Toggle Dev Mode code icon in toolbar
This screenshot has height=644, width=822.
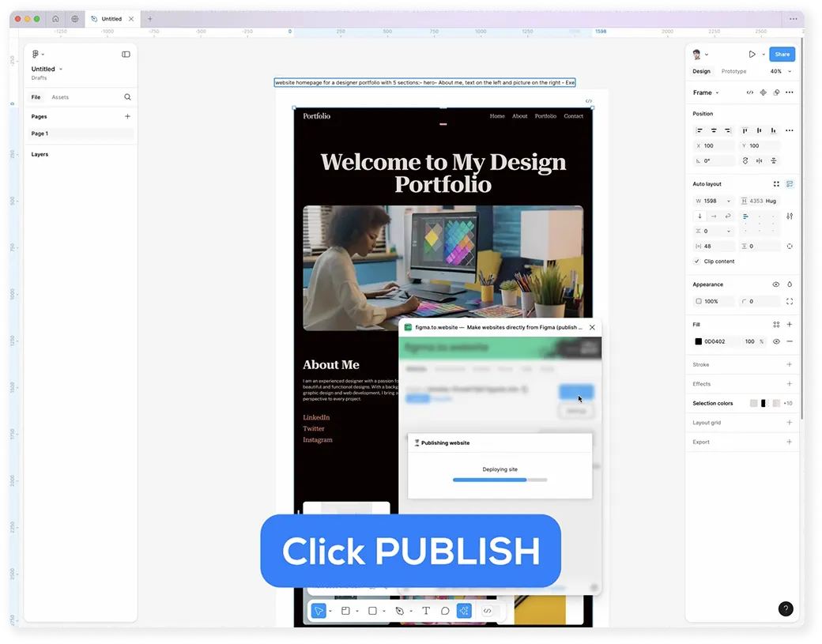click(488, 611)
